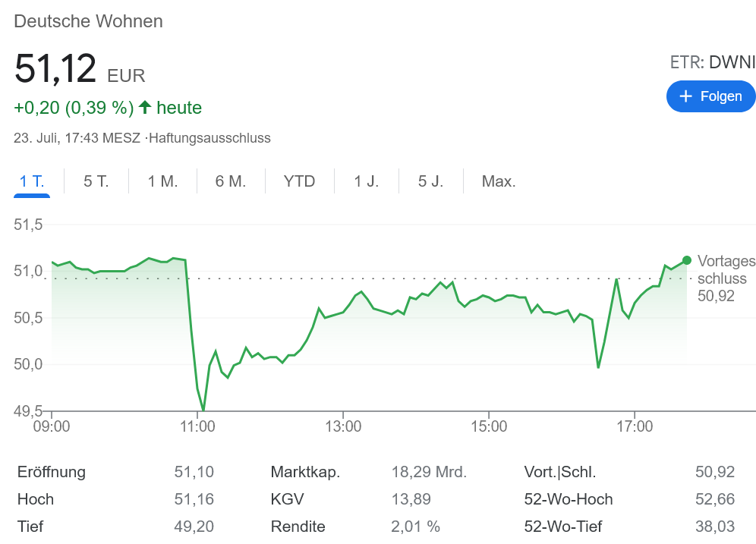Open the 1 J. chart view
This screenshot has height=544, width=756.
tap(366, 181)
